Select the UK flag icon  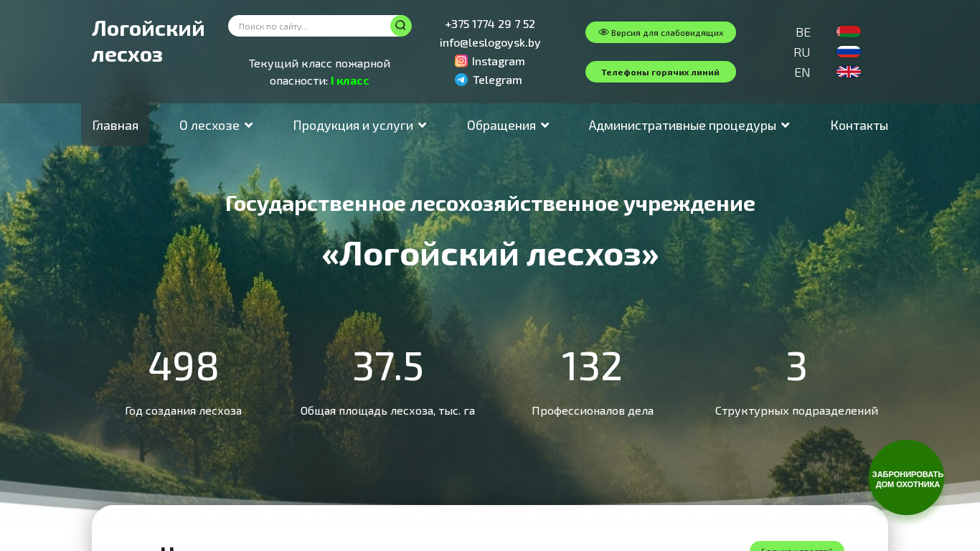[849, 72]
